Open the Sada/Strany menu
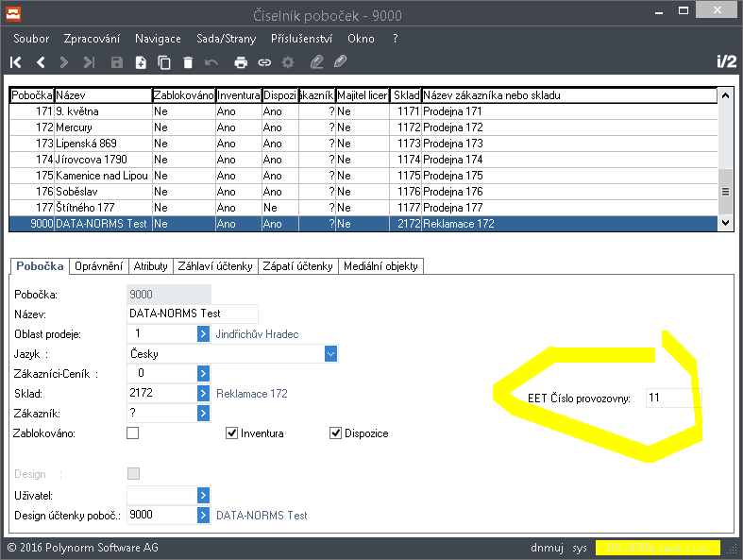 point(226,39)
